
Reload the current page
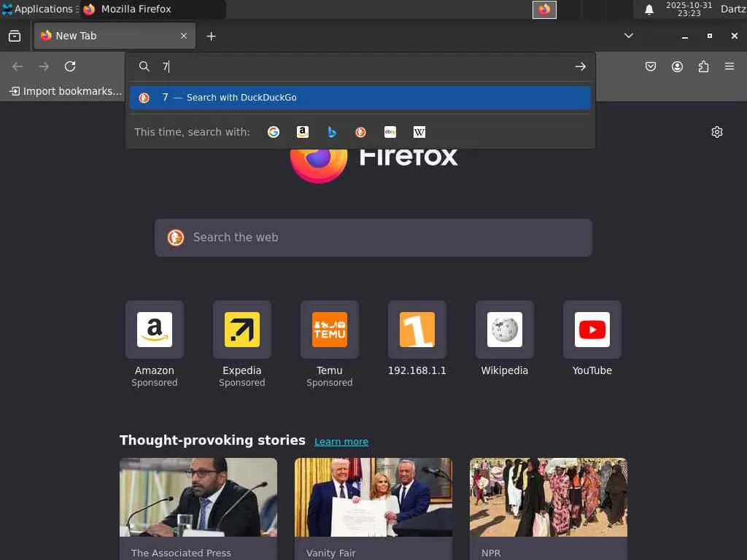tap(70, 66)
